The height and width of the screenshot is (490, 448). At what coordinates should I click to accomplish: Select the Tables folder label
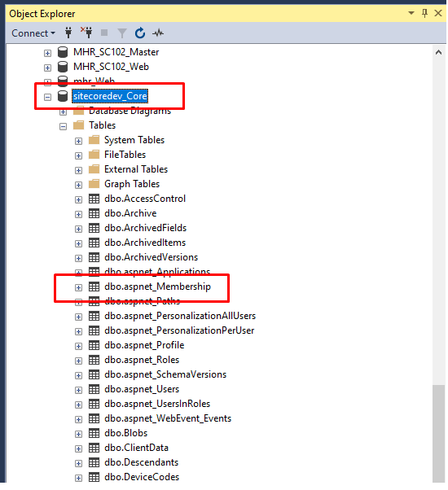(103, 125)
